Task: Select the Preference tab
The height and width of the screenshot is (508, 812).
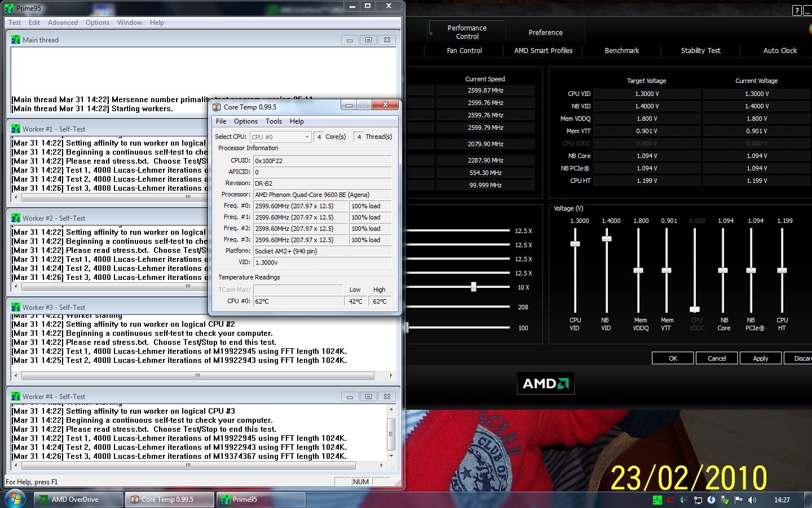Action: (x=545, y=33)
